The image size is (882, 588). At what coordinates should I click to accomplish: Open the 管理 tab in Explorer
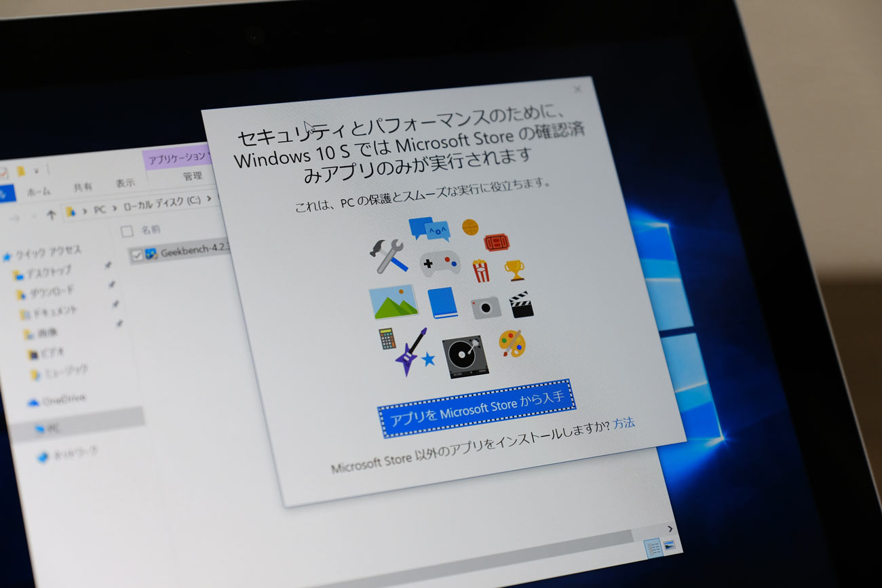(x=193, y=176)
